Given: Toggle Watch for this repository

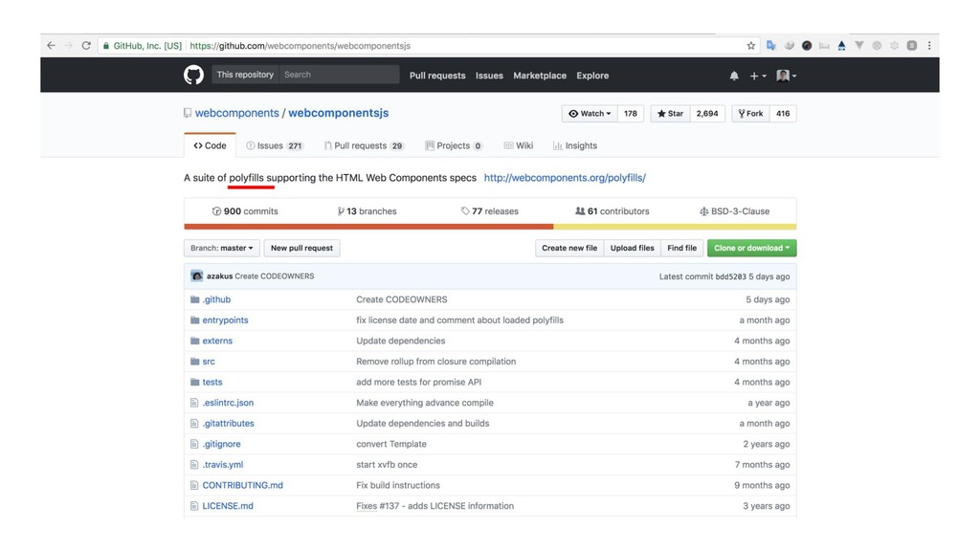Looking at the screenshot, I should pos(589,113).
